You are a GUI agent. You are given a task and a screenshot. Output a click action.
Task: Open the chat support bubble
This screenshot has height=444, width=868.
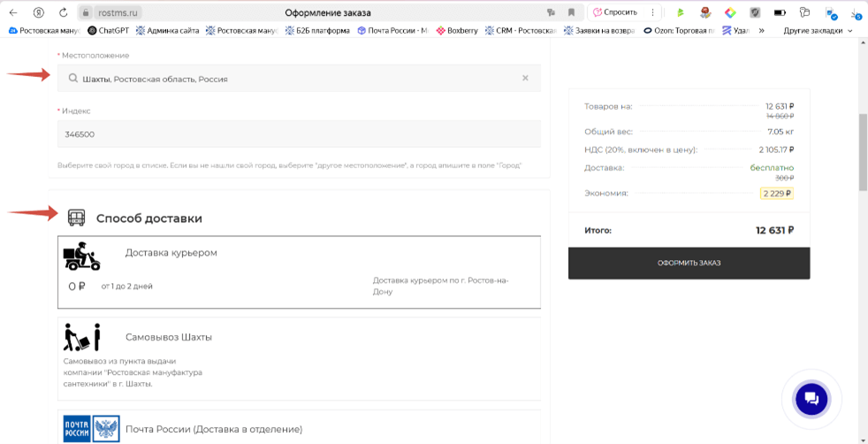point(811,400)
